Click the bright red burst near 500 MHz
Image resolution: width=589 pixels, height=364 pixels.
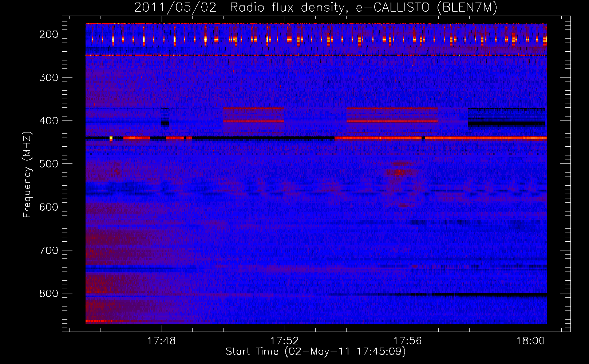(x=399, y=172)
